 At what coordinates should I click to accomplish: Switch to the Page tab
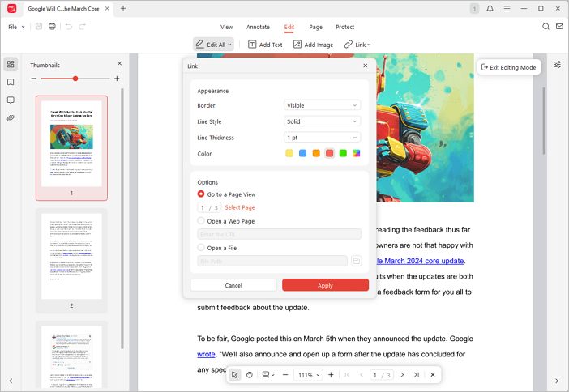[x=316, y=27]
